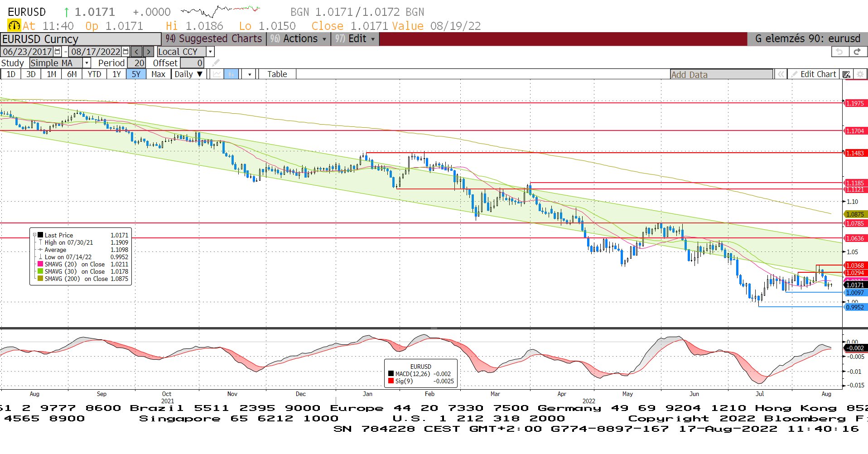Image resolution: width=868 pixels, height=454 pixels.
Task: Switch to Table view
Action: (277, 74)
